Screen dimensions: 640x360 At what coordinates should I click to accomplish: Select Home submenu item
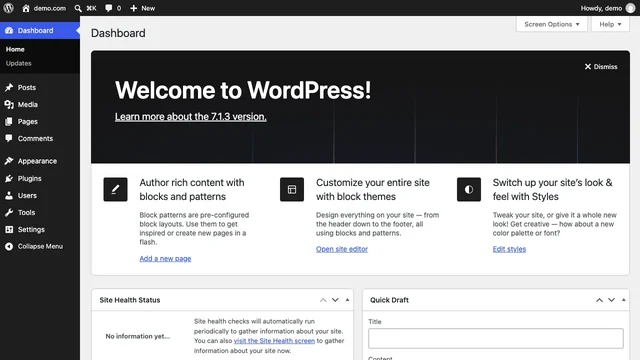15,49
